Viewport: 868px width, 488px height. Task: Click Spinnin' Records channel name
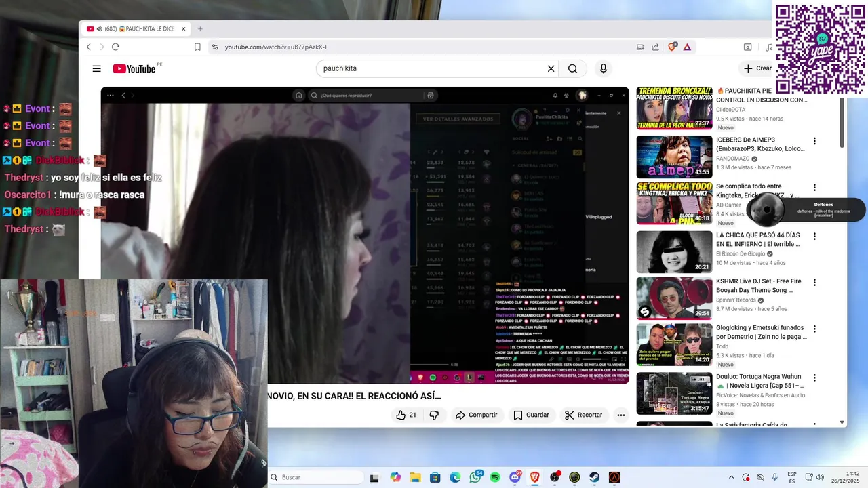[736, 300]
